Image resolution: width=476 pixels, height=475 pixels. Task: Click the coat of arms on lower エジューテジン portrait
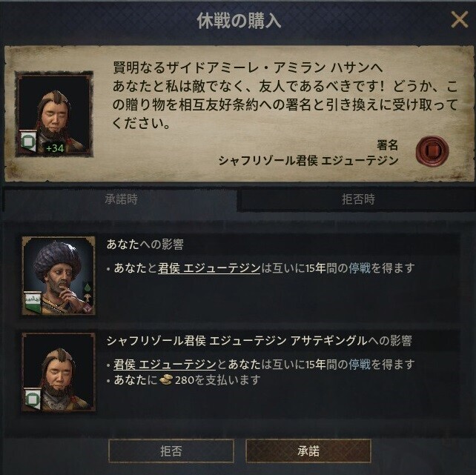pyautogui.click(x=33, y=399)
